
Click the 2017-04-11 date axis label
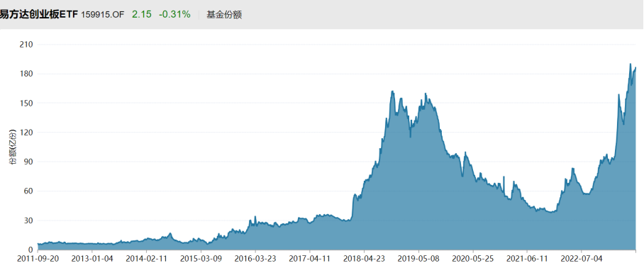310,259
